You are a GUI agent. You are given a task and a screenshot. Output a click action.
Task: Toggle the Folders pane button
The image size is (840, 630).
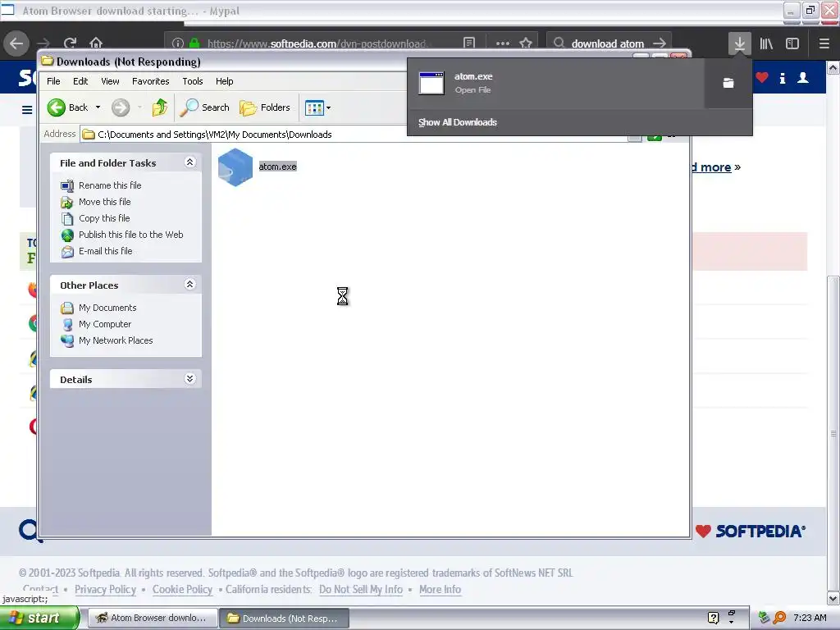coord(265,107)
